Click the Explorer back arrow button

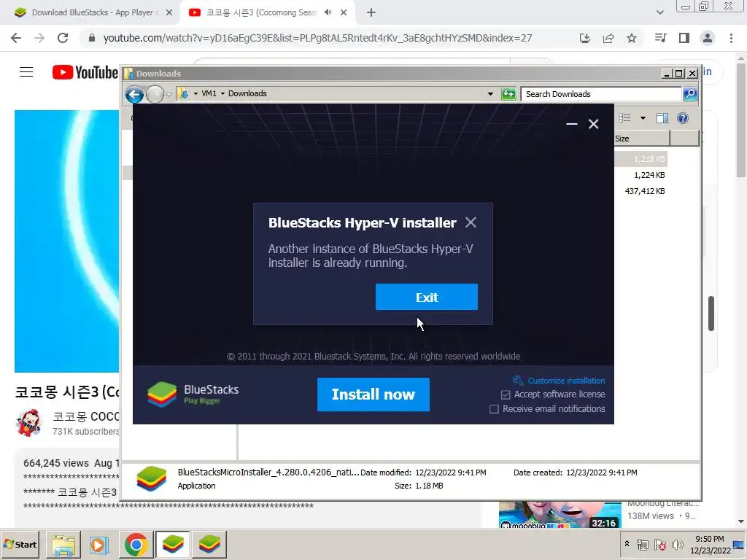click(134, 94)
